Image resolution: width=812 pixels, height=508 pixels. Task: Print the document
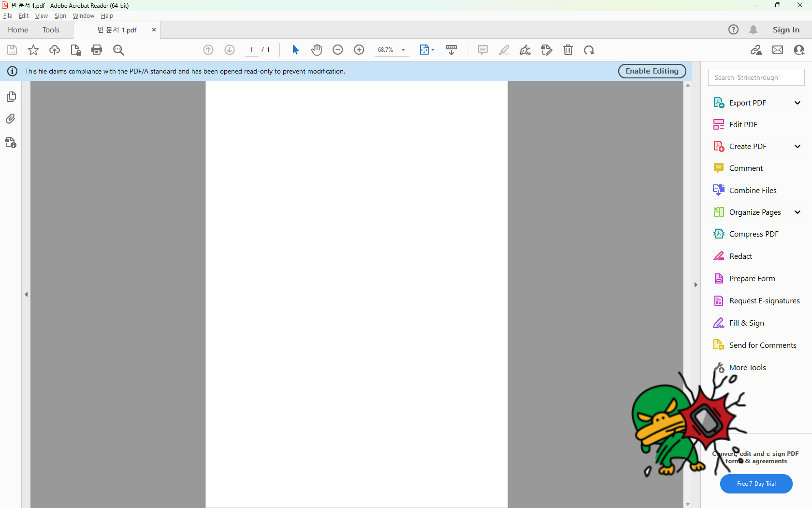click(97, 50)
